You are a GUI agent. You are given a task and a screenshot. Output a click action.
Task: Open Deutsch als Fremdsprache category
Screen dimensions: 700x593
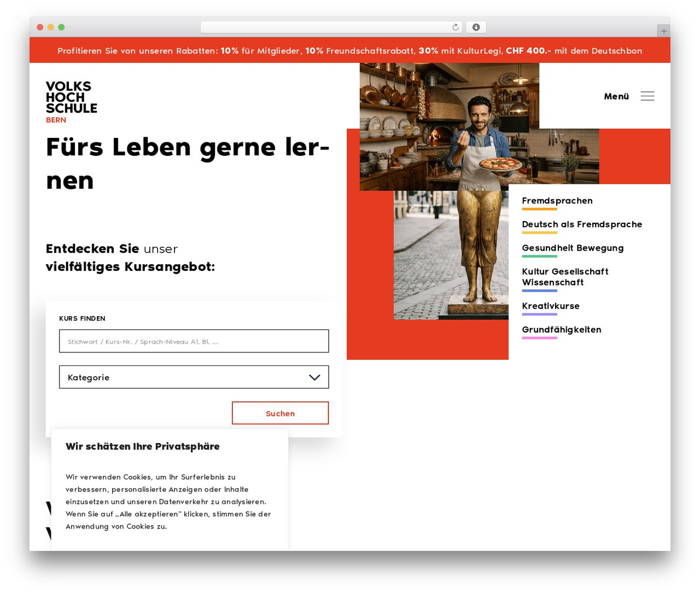click(582, 224)
